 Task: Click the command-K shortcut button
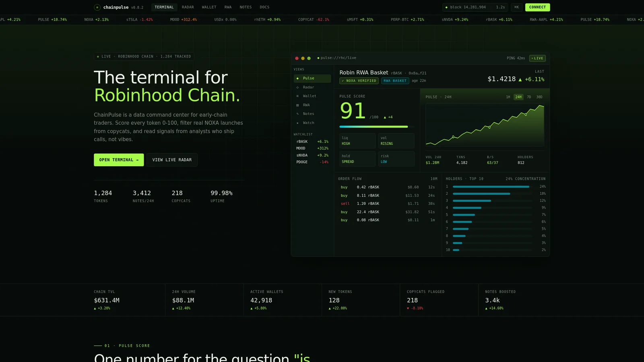(516, 7)
